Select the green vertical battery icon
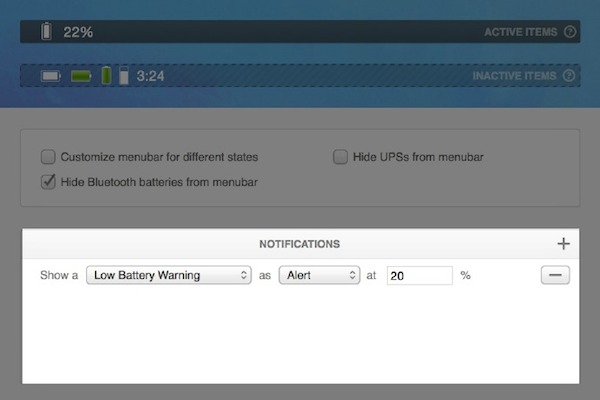Image resolution: width=600 pixels, height=400 pixels. (x=106, y=75)
